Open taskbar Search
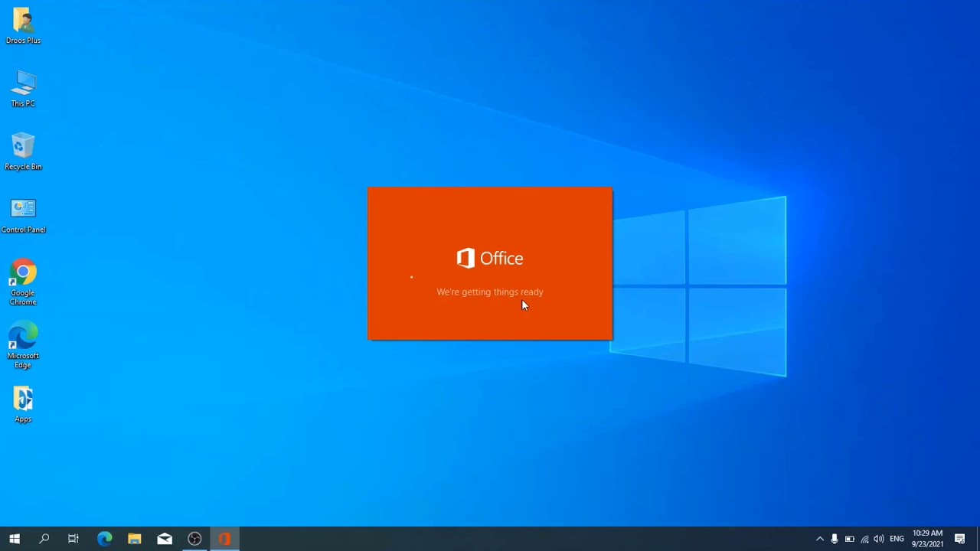The height and width of the screenshot is (551, 980). tap(44, 539)
